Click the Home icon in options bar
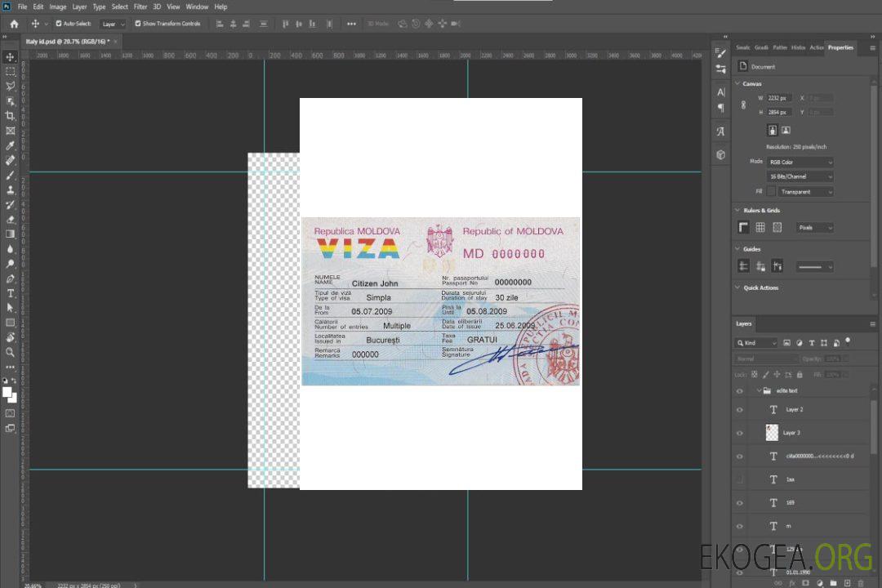 [14, 24]
